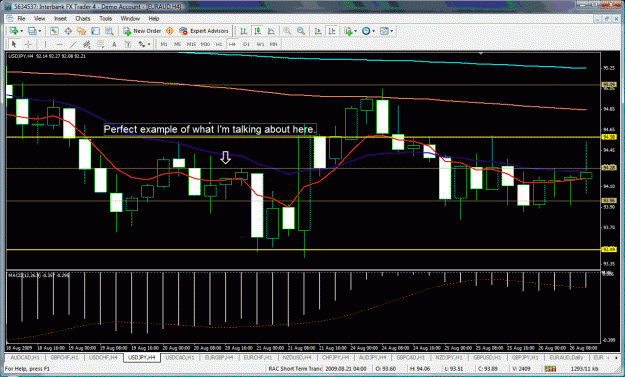The width and height of the screenshot is (625, 377).
Task: Click the 1293/11 kb traffic indicator
Action: [x=584, y=369]
